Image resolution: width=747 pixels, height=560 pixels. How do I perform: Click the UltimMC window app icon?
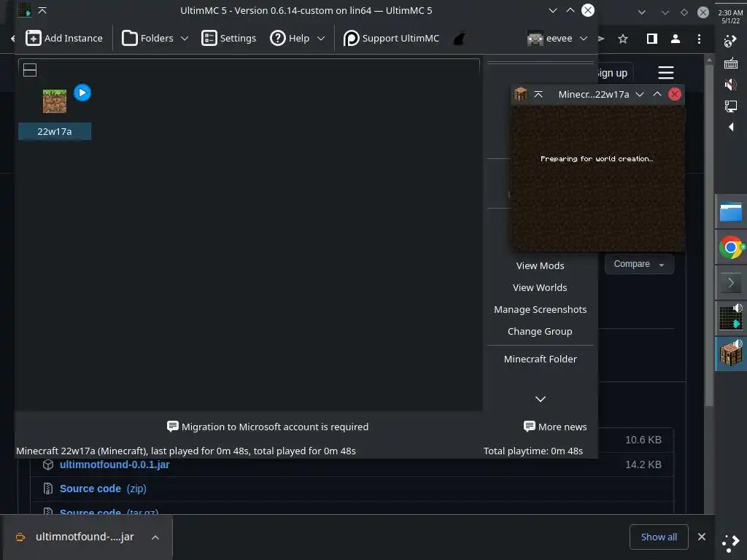tap(24, 10)
